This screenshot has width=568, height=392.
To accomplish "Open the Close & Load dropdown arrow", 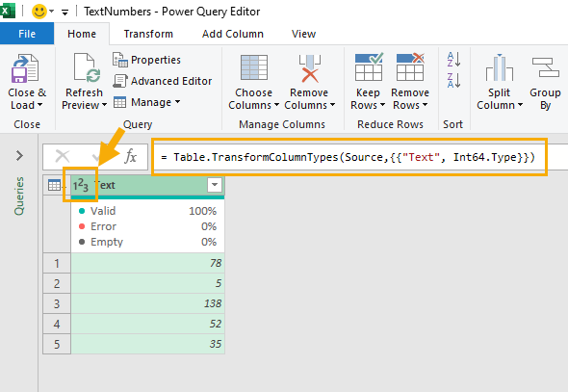I will coord(39,105).
